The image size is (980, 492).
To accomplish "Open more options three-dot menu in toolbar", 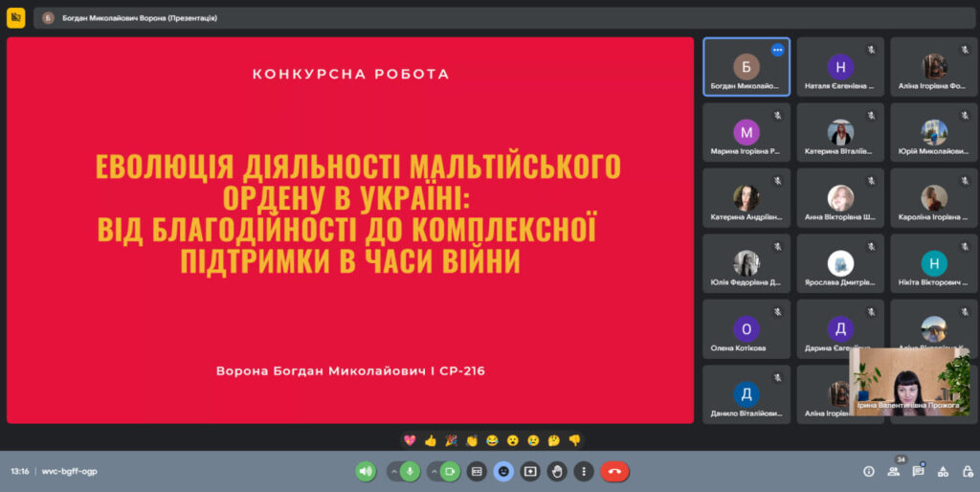I will click(584, 471).
